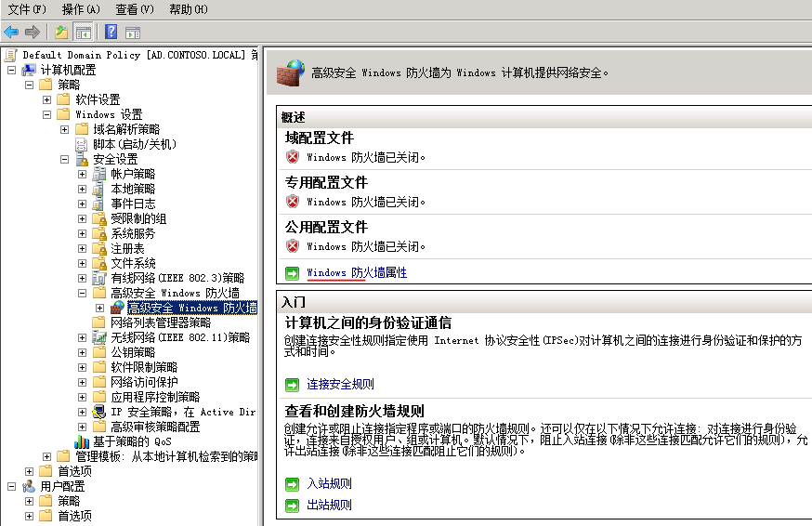812x526 pixels.
Task: Click the Forward arrow toolbar icon
Action: tap(33, 33)
